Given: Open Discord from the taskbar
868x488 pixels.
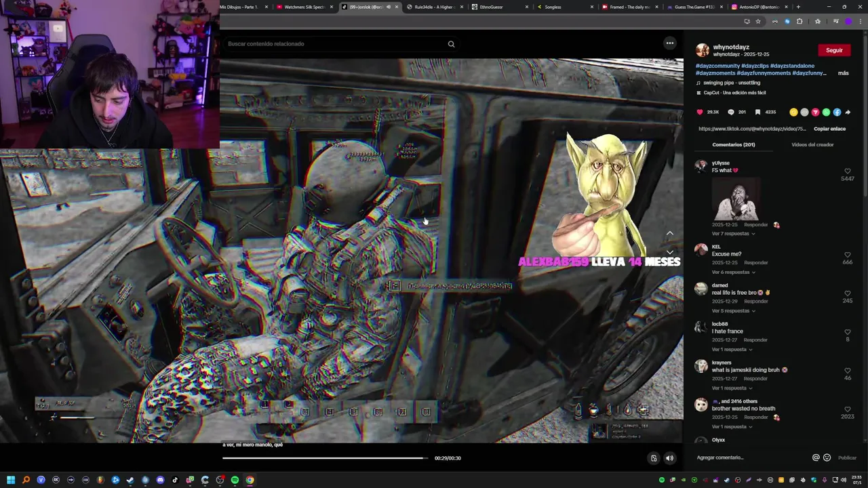Looking at the screenshot, I should (x=160, y=480).
